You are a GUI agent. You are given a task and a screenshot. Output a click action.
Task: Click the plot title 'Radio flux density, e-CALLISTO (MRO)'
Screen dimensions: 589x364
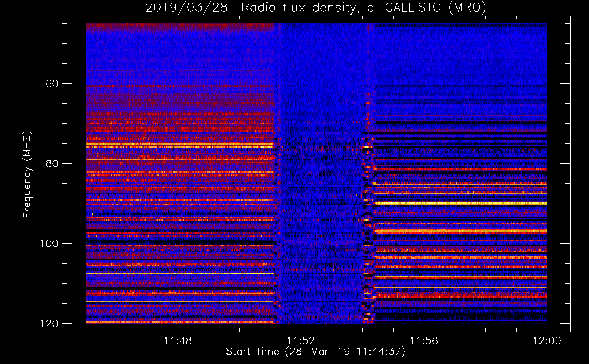pyautogui.click(x=364, y=8)
